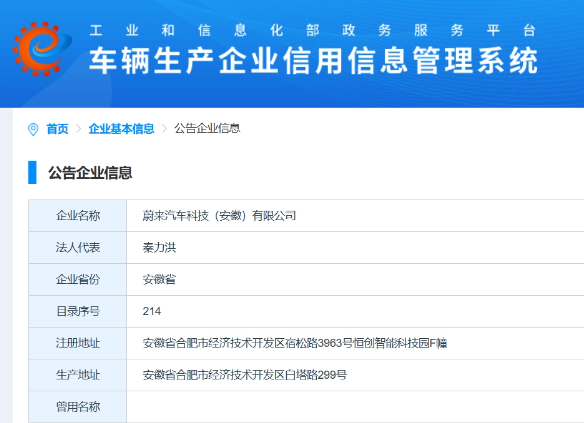This screenshot has width=584, height=423.
Task: Click the orange gear platform logo
Action: (42, 48)
